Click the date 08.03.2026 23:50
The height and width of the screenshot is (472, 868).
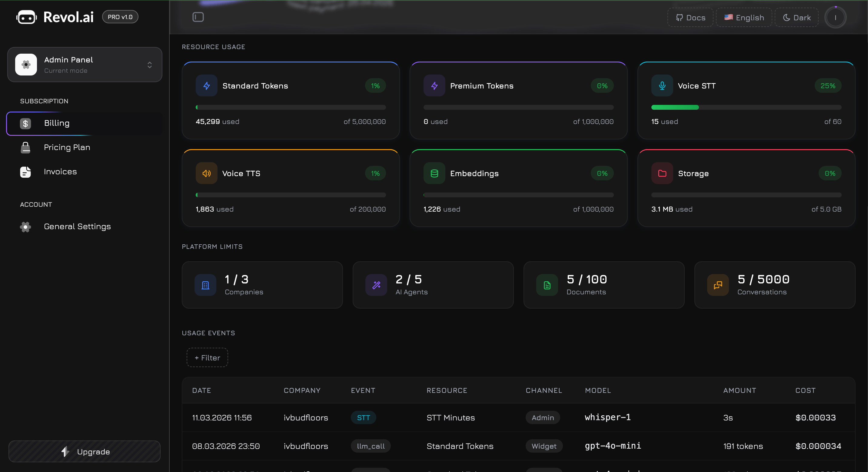(x=226, y=446)
